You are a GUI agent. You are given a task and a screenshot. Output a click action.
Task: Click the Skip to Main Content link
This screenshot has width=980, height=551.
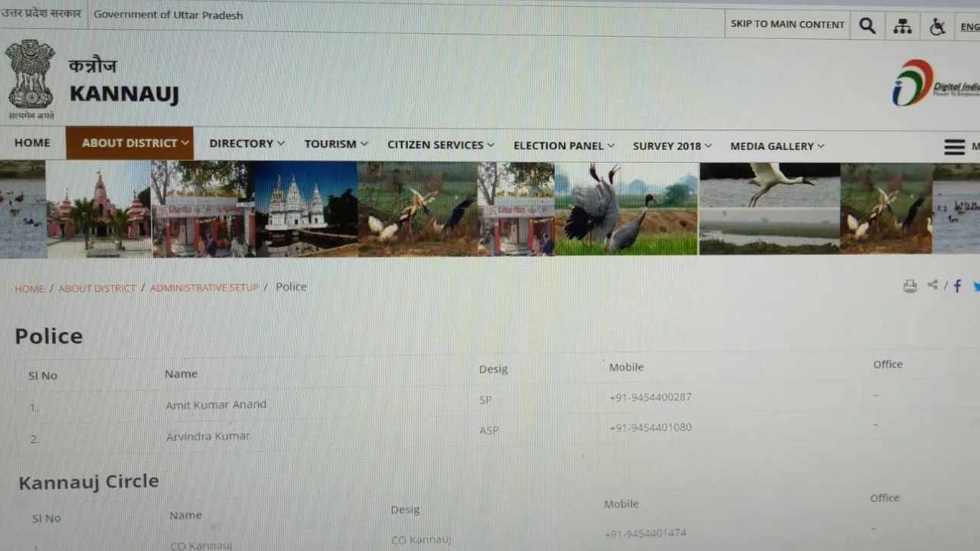click(788, 24)
